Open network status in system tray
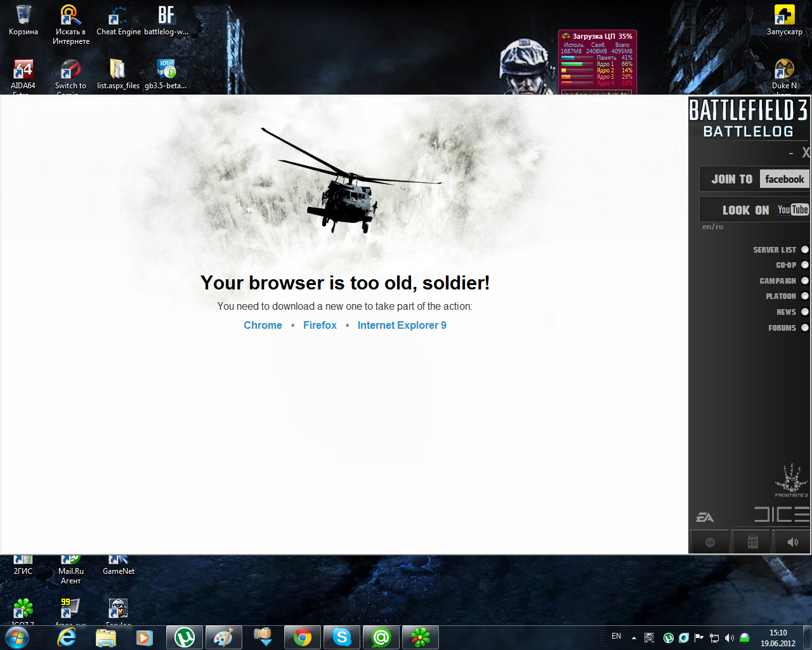 (714, 638)
